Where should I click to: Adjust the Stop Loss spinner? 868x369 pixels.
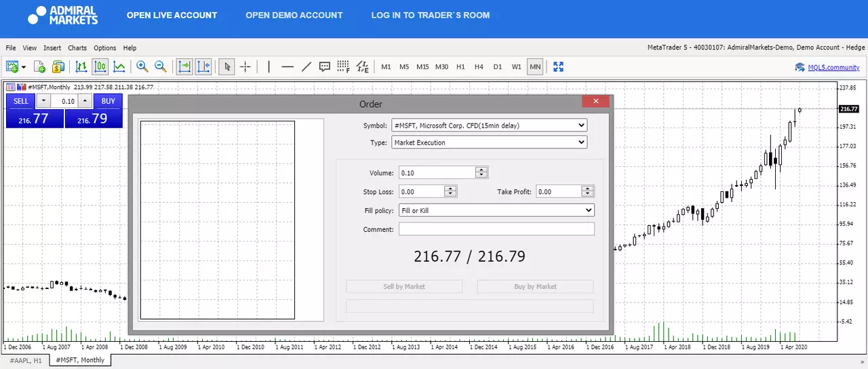point(450,192)
